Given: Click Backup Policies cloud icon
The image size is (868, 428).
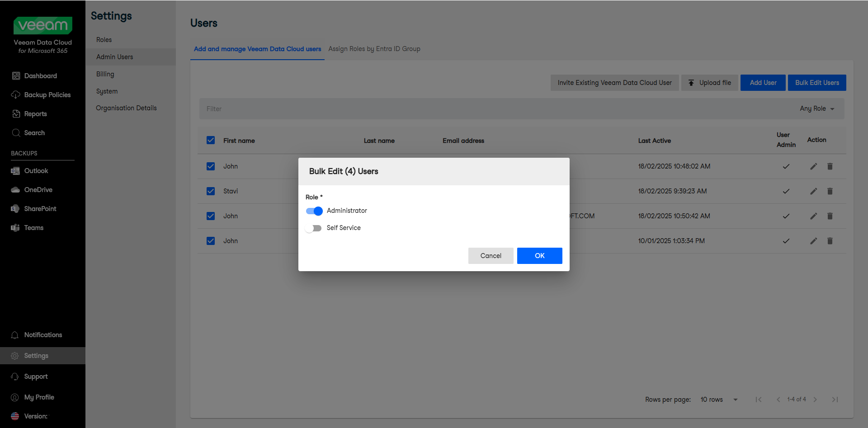Looking at the screenshot, I should 16,95.
